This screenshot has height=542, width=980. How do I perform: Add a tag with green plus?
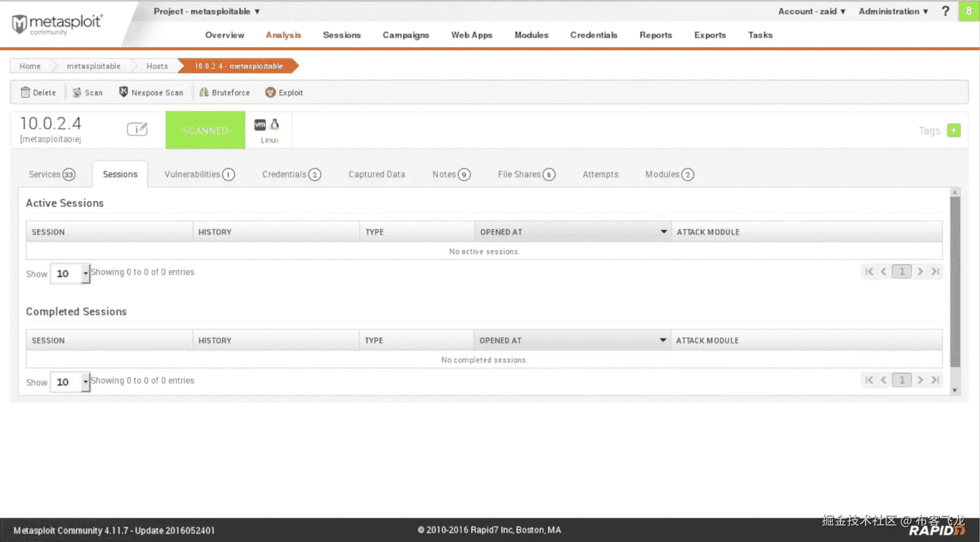pyautogui.click(x=953, y=131)
